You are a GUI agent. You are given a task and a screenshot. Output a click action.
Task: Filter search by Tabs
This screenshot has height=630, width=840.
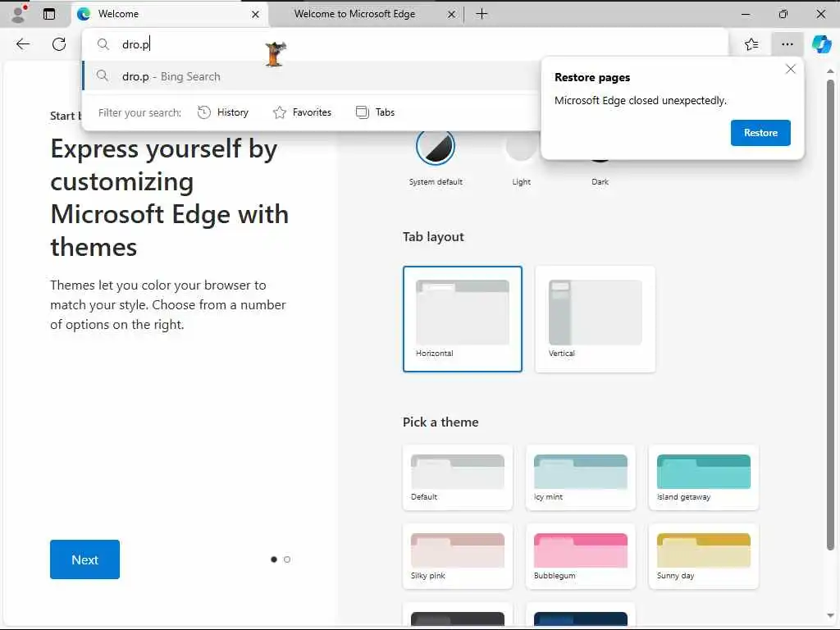(376, 112)
